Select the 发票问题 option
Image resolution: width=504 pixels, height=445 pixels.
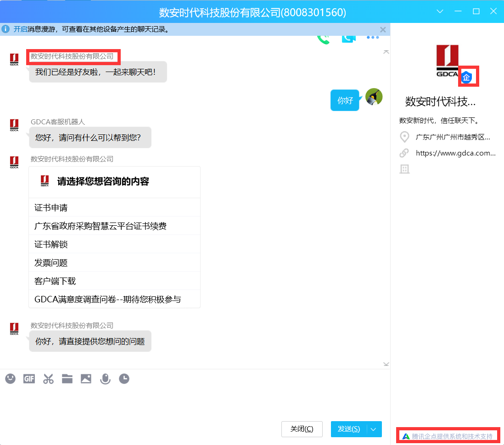point(114,262)
